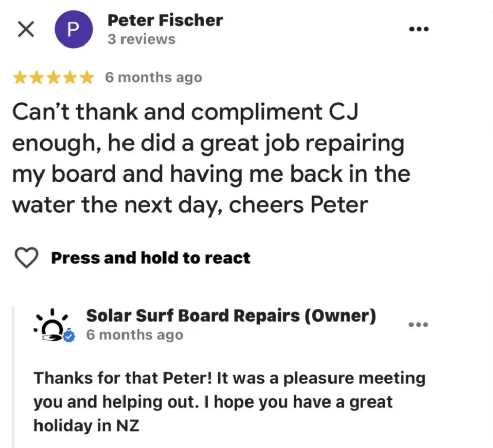
Task: Open Solar Surf Board Repairs (Owner) name
Action: click(231, 316)
